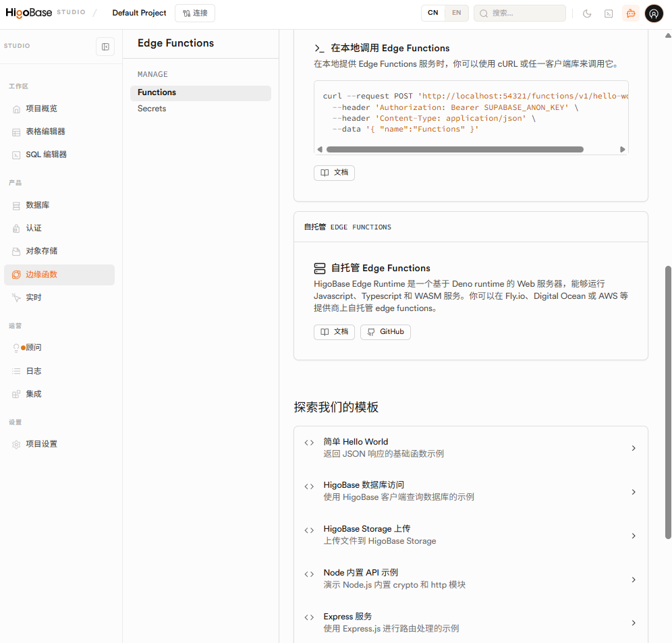
Task: Click code icon beside Express 服务
Action: [309, 617]
